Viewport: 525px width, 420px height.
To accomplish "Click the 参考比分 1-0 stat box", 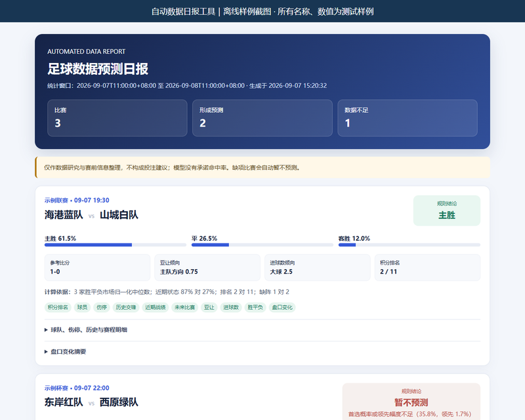I will (x=97, y=268).
